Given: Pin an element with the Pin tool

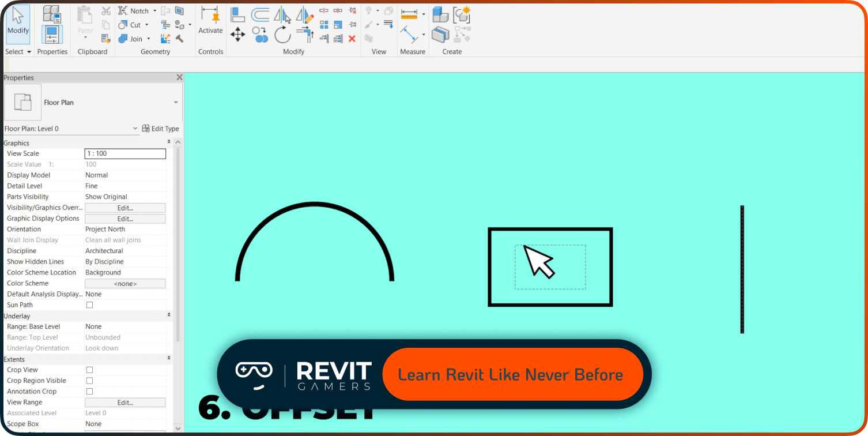Looking at the screenshot, I should click(353, 24).
